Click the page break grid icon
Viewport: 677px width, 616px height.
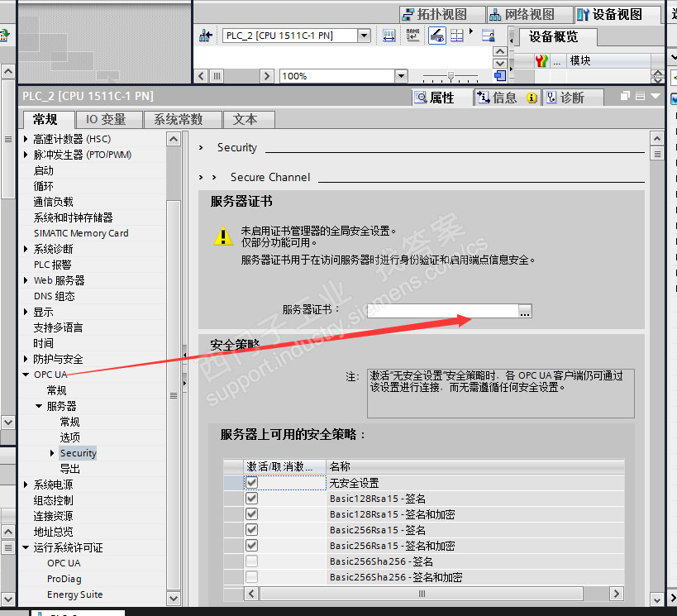tap(456, 36)
